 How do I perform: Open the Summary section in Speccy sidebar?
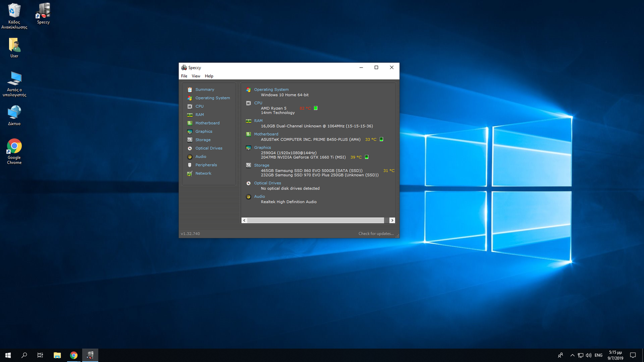tap(205, 89)
